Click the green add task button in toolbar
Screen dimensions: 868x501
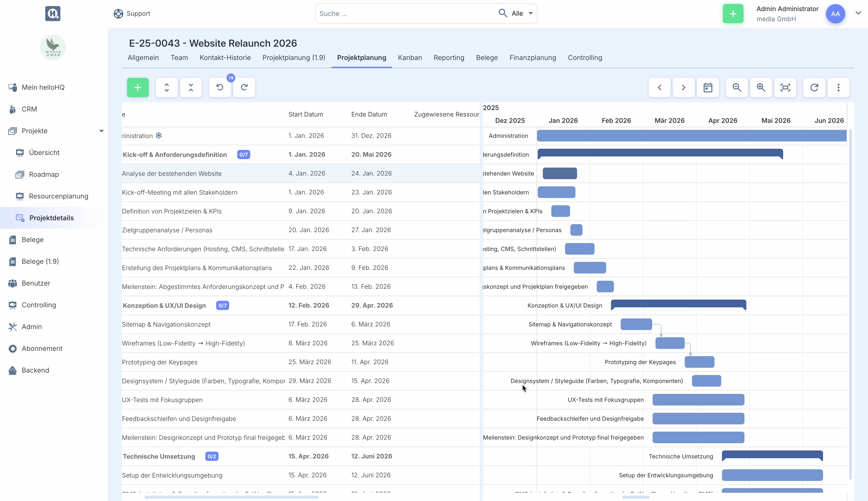[138, 87]
